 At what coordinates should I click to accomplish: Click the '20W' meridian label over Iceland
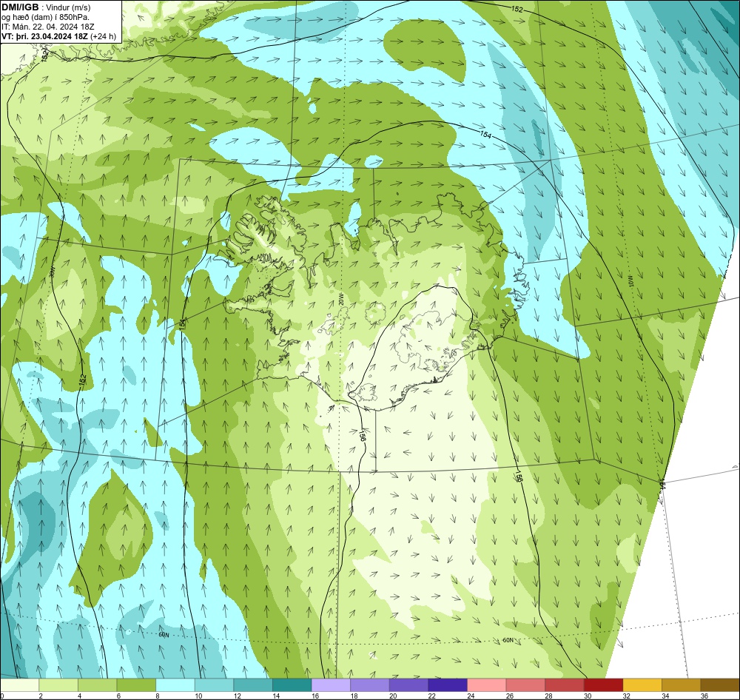340,298
